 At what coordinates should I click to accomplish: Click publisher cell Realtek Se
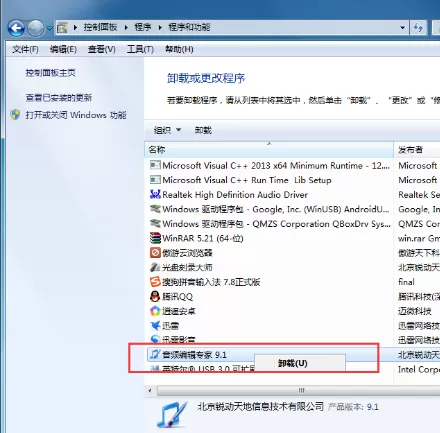[x=419, y=195]
